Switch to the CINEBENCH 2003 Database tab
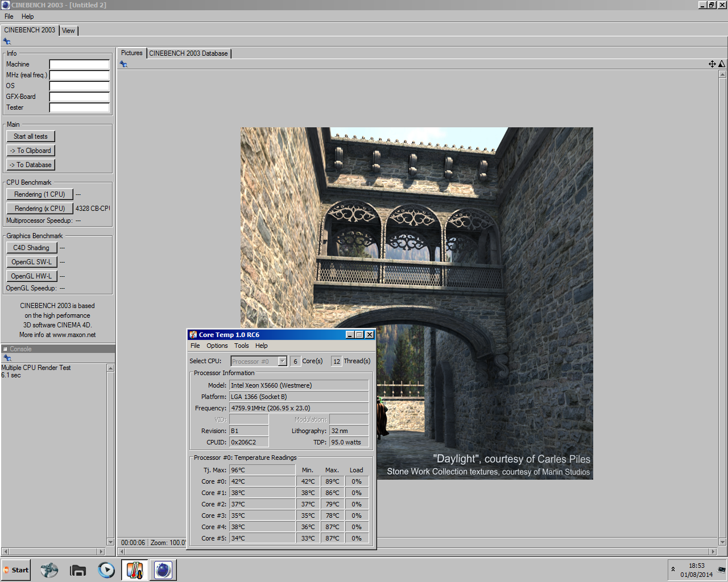 (x=188, y=53)
